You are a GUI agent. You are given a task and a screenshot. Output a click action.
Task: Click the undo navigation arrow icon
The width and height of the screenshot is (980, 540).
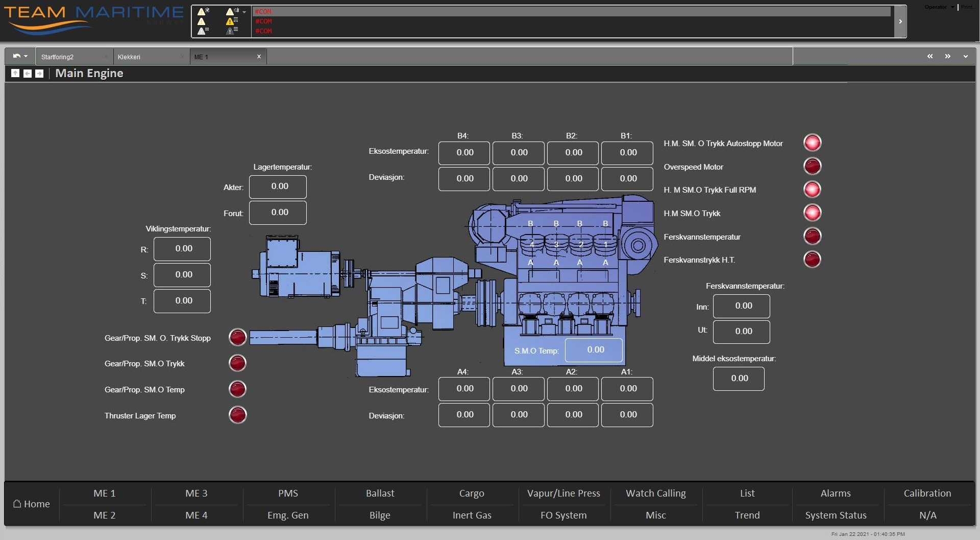click(16, 56)
